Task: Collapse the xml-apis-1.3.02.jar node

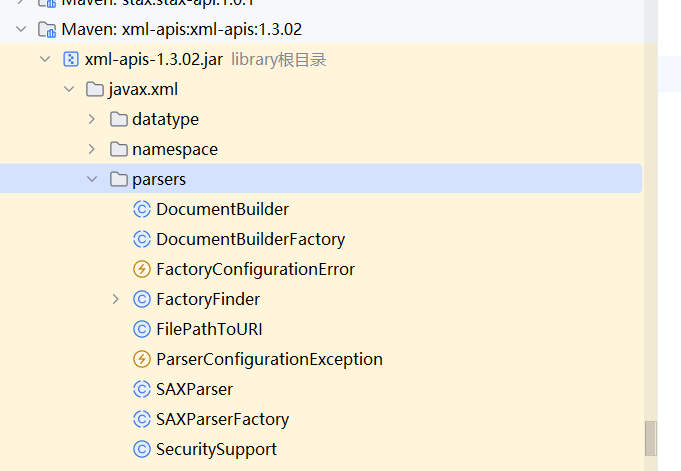Action: click(44, 59)
